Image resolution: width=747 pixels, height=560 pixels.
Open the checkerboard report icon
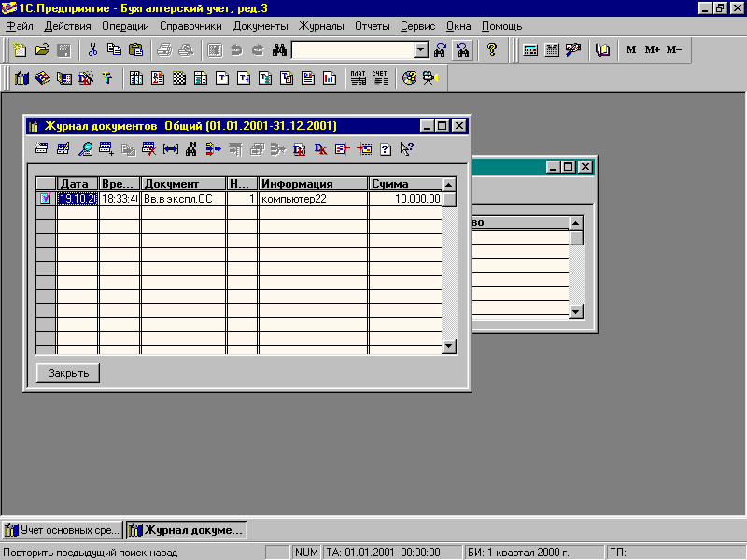pos(179,78)
